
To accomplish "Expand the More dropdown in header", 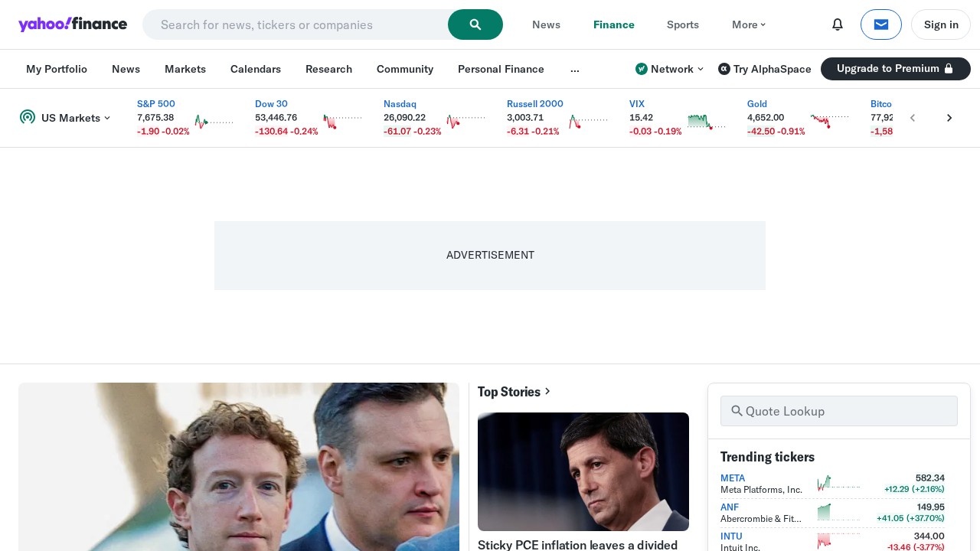I will pos(749,24).
